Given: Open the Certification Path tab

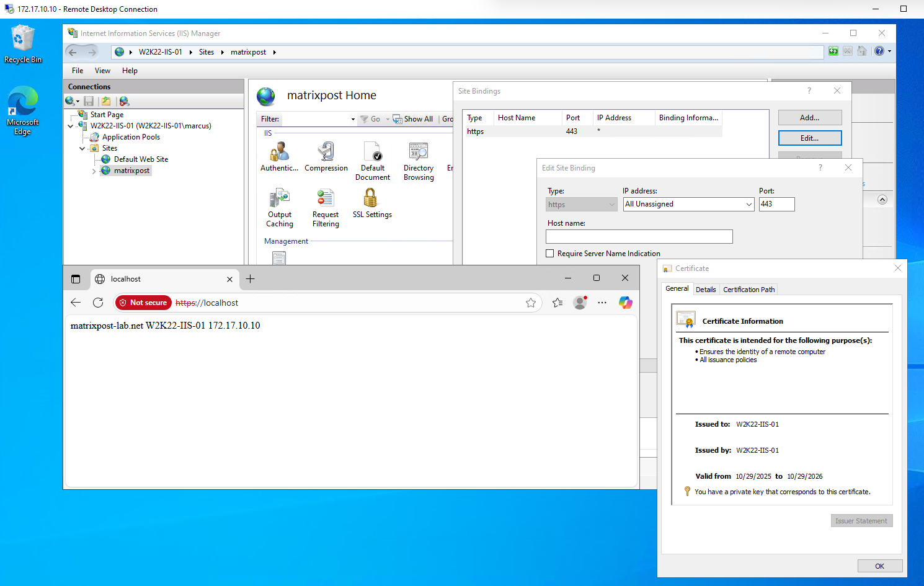Looking at the screenshot, I should 749,290.
